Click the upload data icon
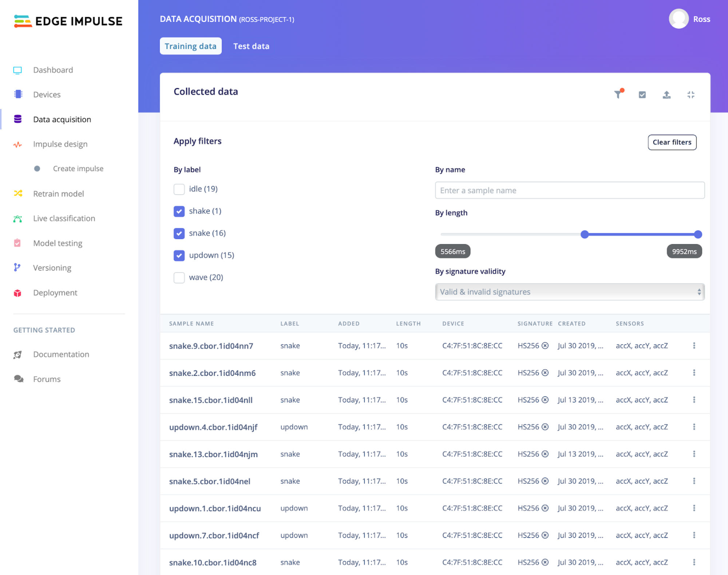The width and height of the screenshot is (728, 575). tap(666, 95)
